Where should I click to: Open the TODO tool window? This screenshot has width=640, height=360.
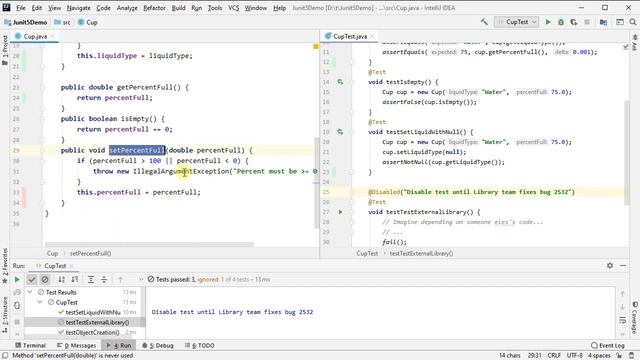[200, 345]
